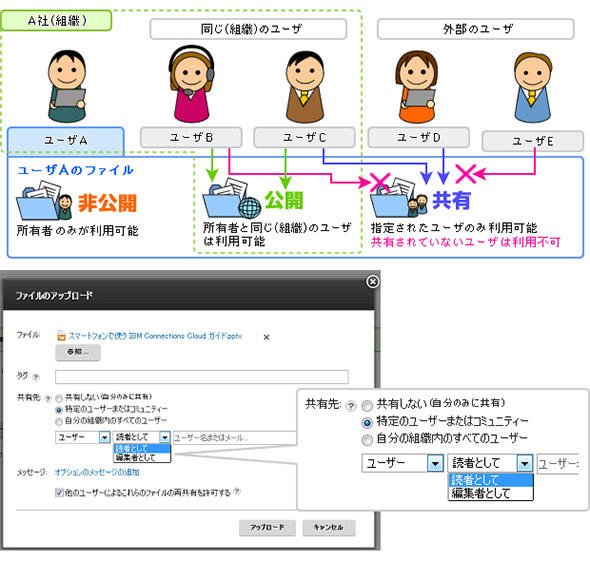Open the ユーザー dropdown in the upload dialog
This screenshot has height=561, width=590.
82,437
